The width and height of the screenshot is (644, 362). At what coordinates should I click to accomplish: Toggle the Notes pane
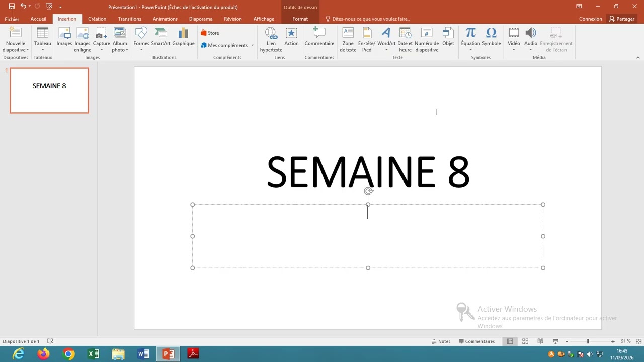441,341
